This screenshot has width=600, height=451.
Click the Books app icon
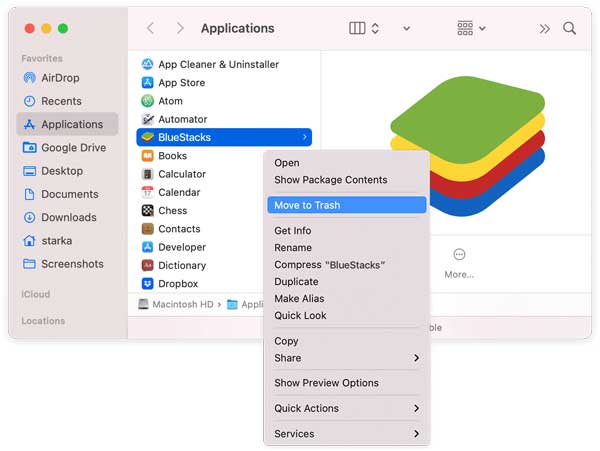pos(147,156)
